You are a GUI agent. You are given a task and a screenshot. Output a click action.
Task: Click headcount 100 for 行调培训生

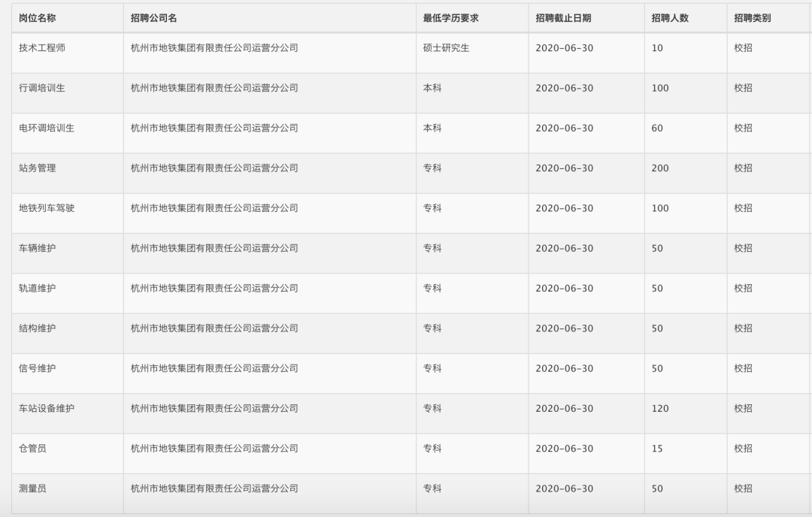[660, 88]
